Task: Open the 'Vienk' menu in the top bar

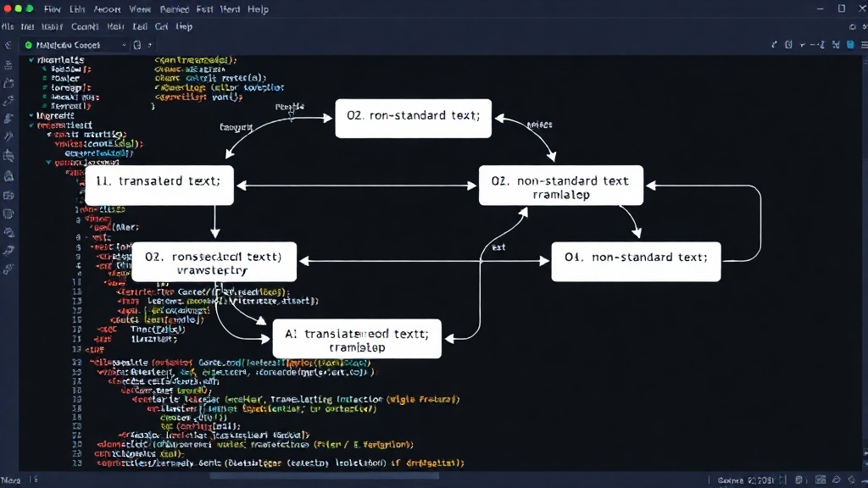Action: [x=140, y=9]
